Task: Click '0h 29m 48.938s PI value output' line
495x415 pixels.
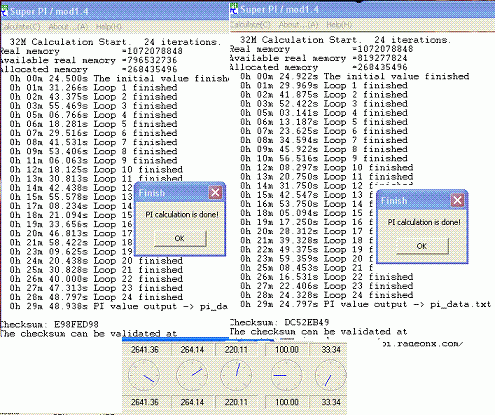Action: pos(119,306)
